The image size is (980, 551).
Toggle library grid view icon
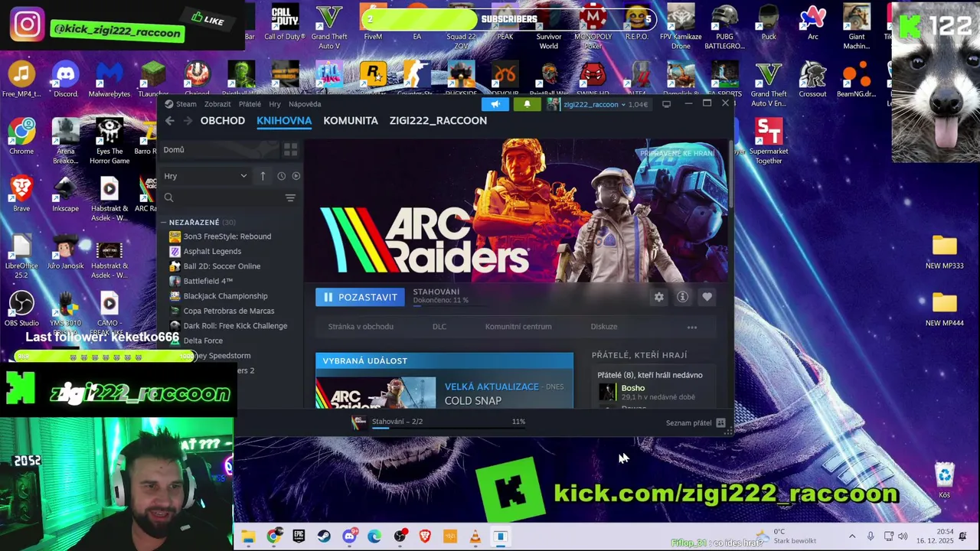tap(290, 150)
